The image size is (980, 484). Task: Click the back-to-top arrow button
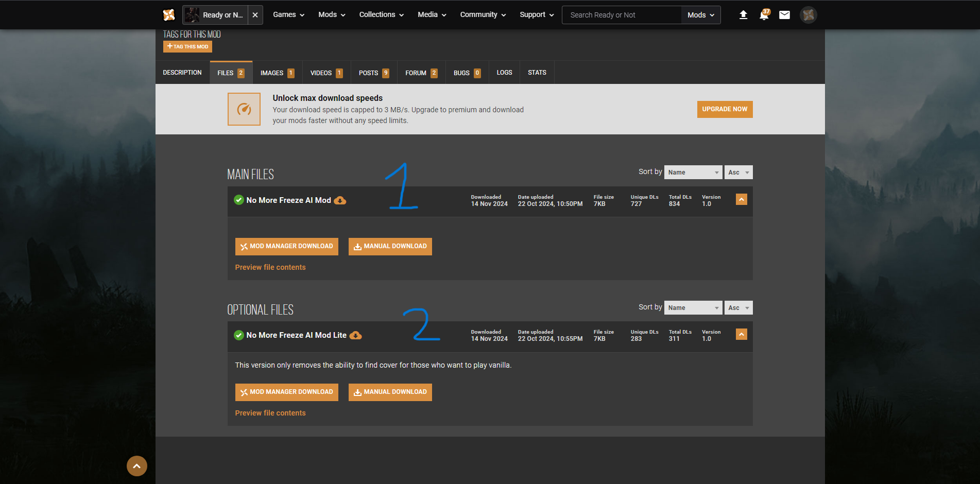[137, 466]
